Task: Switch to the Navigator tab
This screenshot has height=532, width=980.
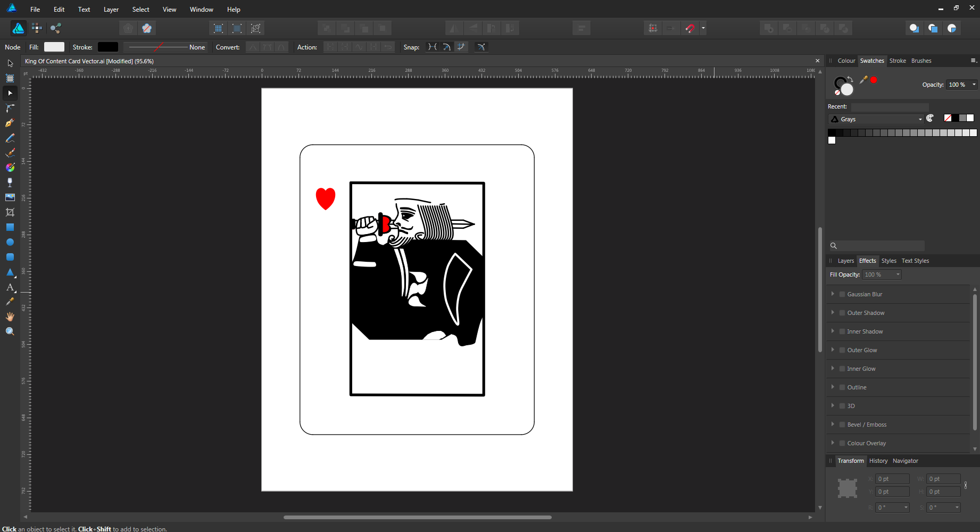Action: tap(906, 461)
